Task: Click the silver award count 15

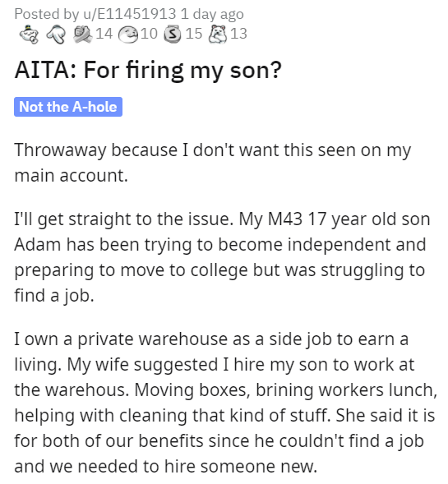Action: click(x=194, y=34)
